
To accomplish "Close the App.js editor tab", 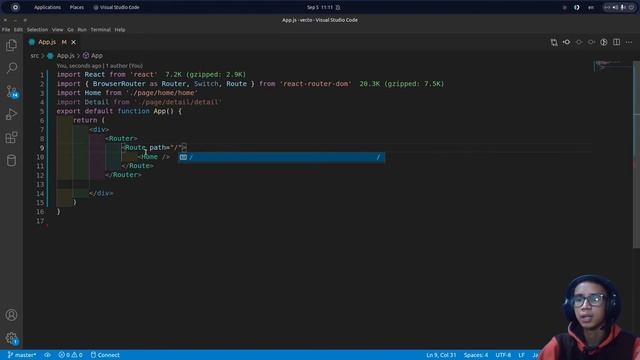I will click(73, 42).
